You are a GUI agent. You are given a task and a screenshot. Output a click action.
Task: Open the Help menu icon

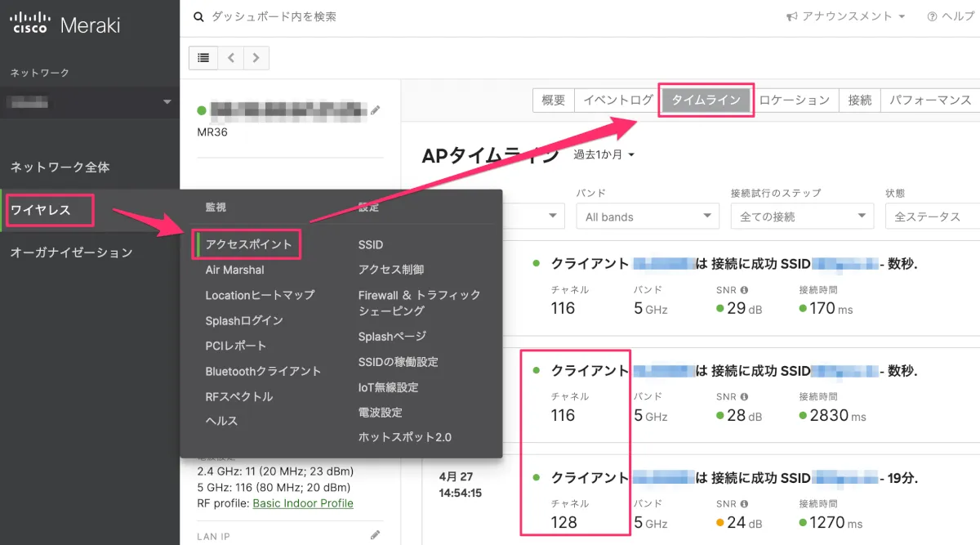pos(932,16)
